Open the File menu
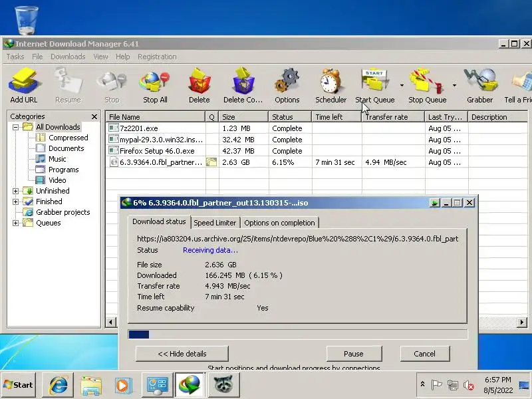The width and height of the screenshot is (532, 399). coord(37,57)
